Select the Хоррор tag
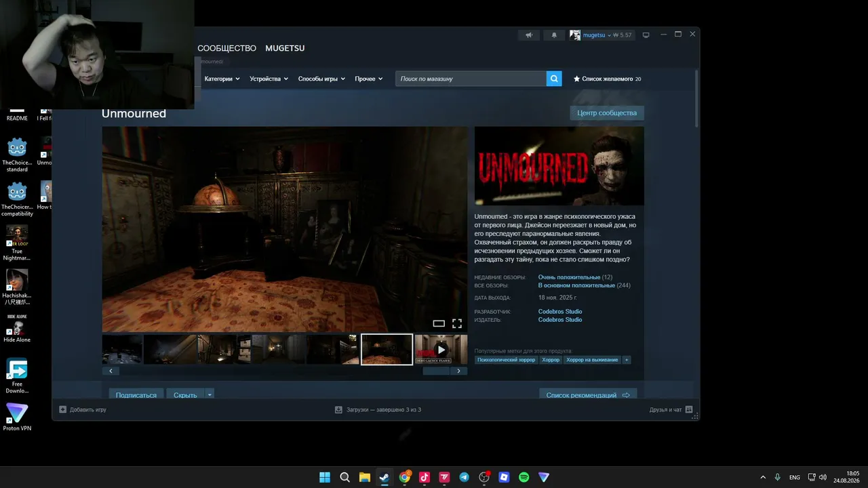This screenshot has width=868, height=488. 551,360
